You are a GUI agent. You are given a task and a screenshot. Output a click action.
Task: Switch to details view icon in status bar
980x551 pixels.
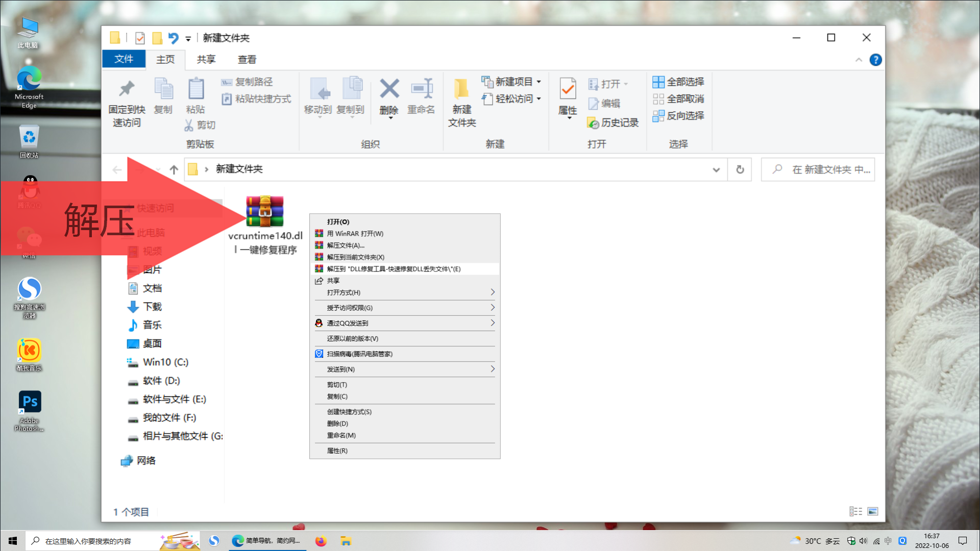[x=855, y=511]
